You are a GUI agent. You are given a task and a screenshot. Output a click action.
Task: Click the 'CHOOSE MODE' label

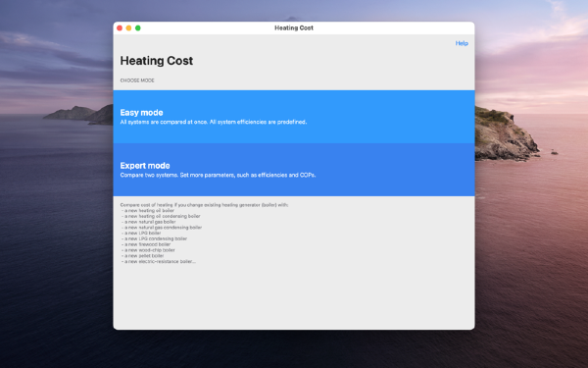(x=137, y=80)
